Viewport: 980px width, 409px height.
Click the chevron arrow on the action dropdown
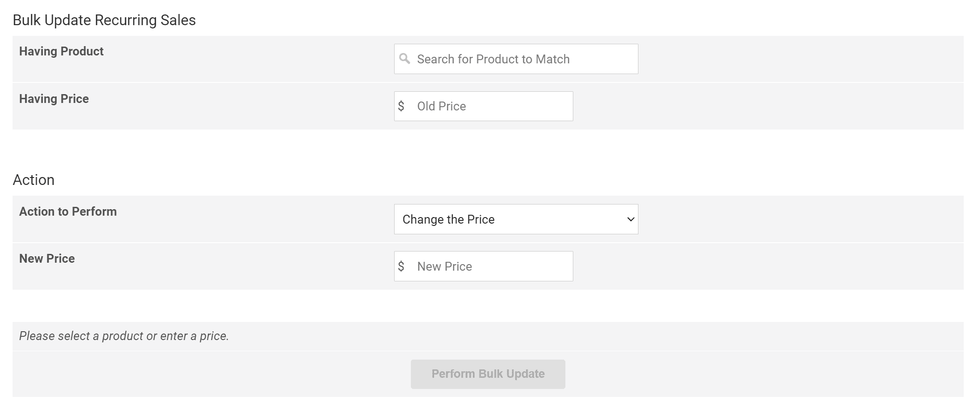631,219
